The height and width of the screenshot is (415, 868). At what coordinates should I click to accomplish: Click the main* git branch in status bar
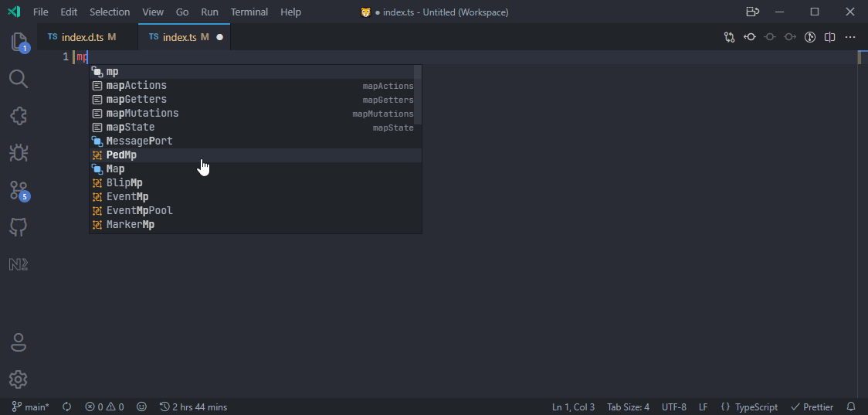30,407
